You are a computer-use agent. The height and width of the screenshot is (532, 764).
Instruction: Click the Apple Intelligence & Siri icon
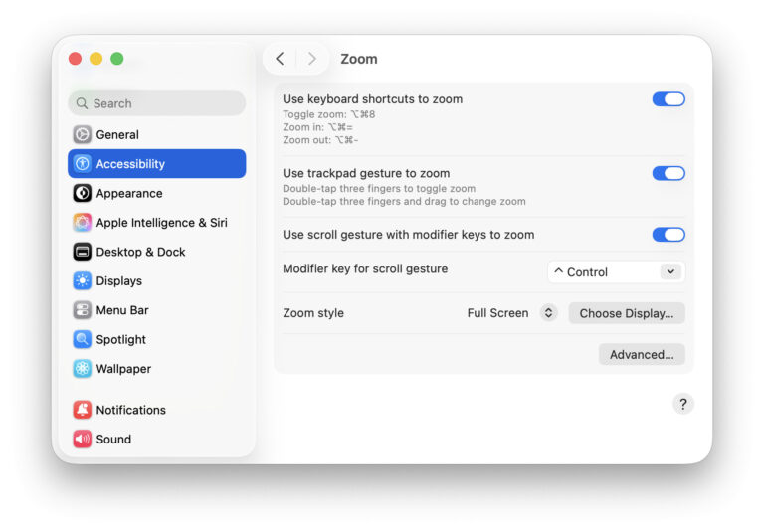(x=83, y=222)
